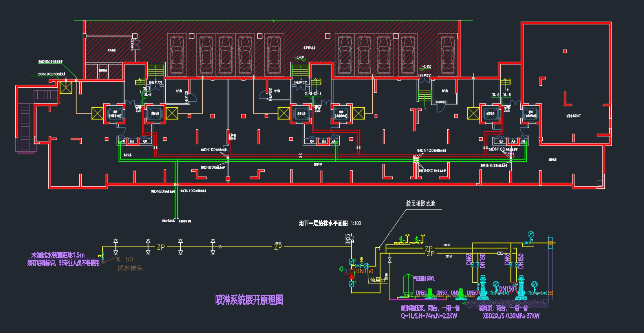Select the K=80 annotation text
The image size is (644, 333).
click(x=124, y=259)
